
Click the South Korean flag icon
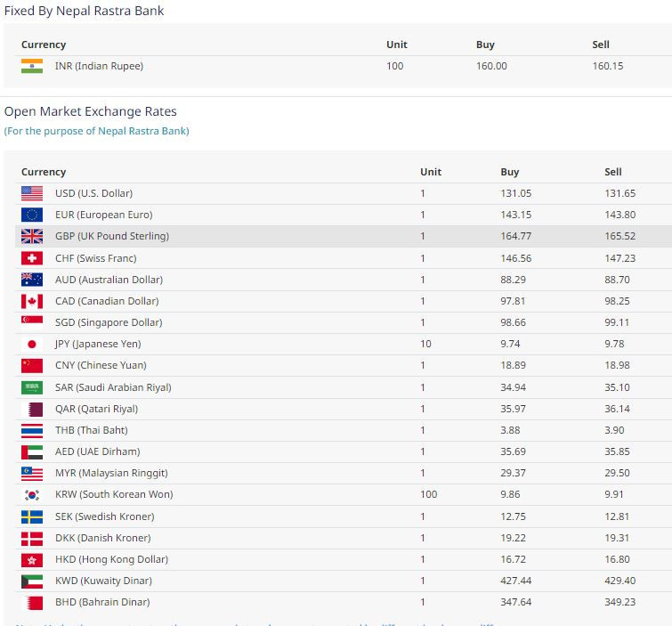(32, 495)
